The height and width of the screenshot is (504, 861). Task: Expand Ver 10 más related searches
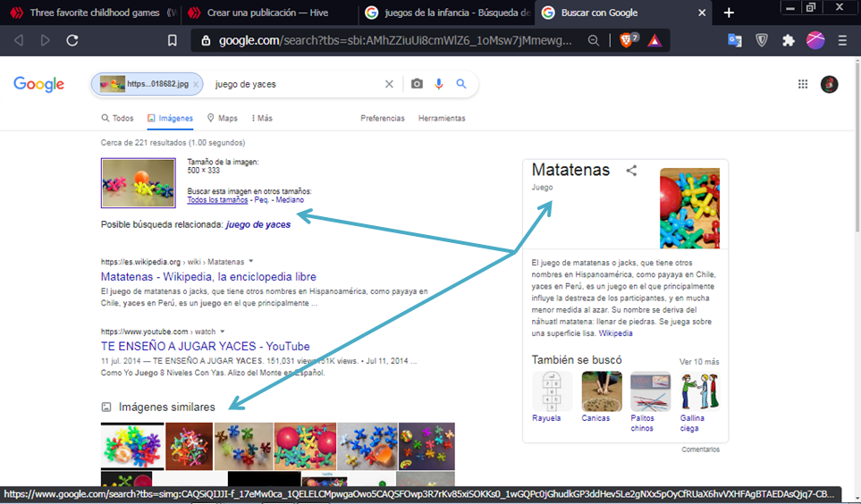pos(699,362)
